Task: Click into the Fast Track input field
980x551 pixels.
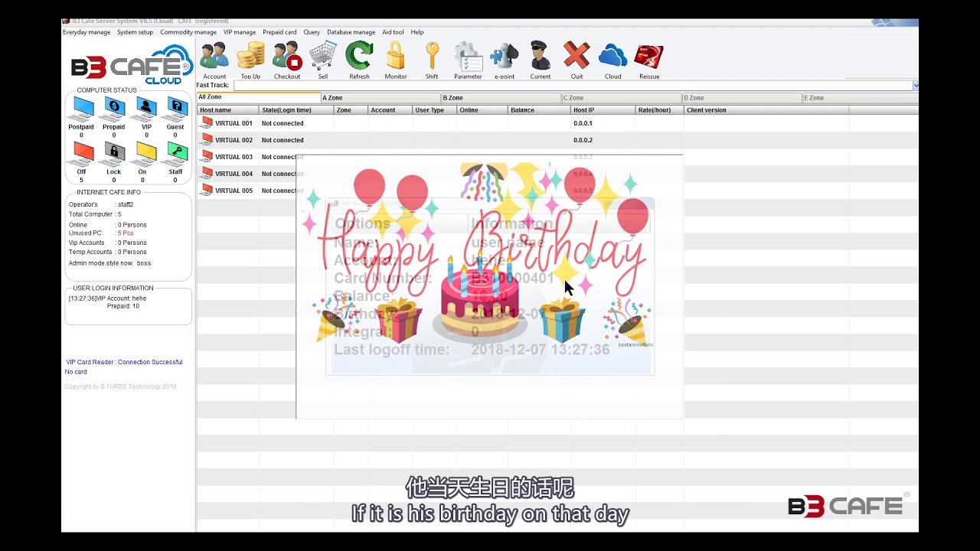Action: coord(573,86)
